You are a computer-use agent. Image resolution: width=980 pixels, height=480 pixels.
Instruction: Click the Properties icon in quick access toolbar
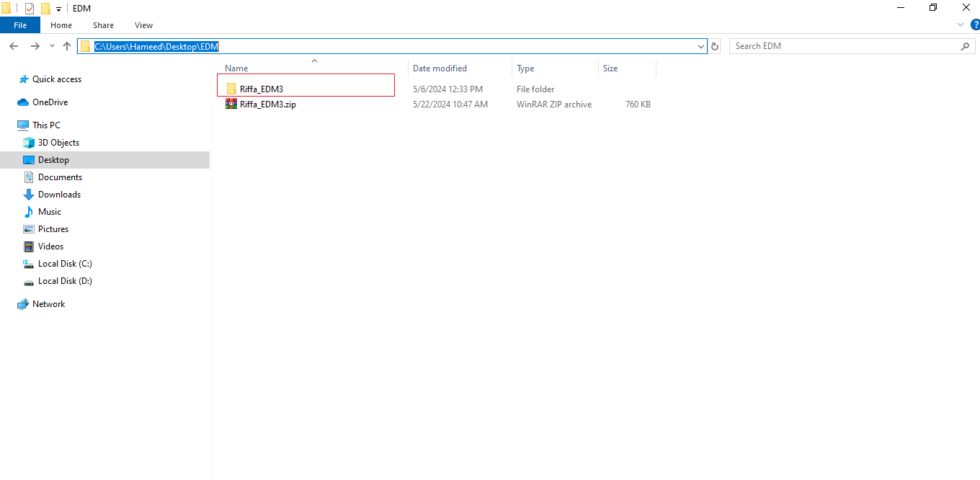point(30,9)
